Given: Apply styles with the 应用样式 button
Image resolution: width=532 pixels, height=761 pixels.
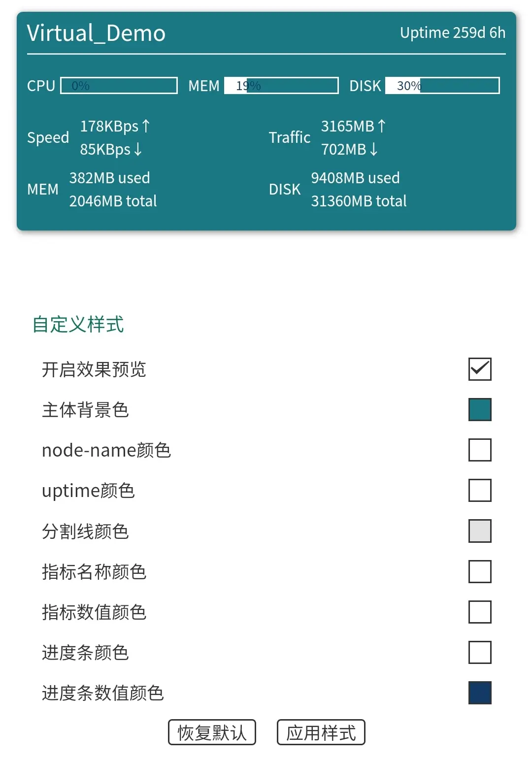Looking at the screenshot, I should click(x=321, y=732).
